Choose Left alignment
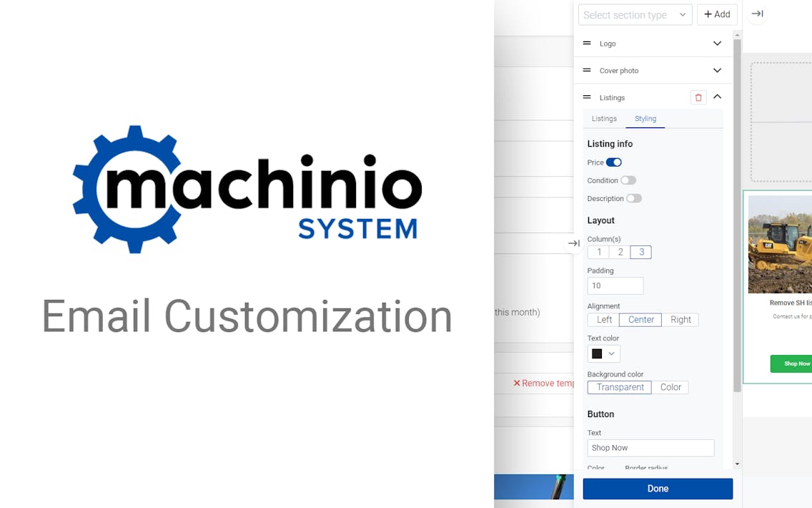812x508 pixels. pos(604,320)
